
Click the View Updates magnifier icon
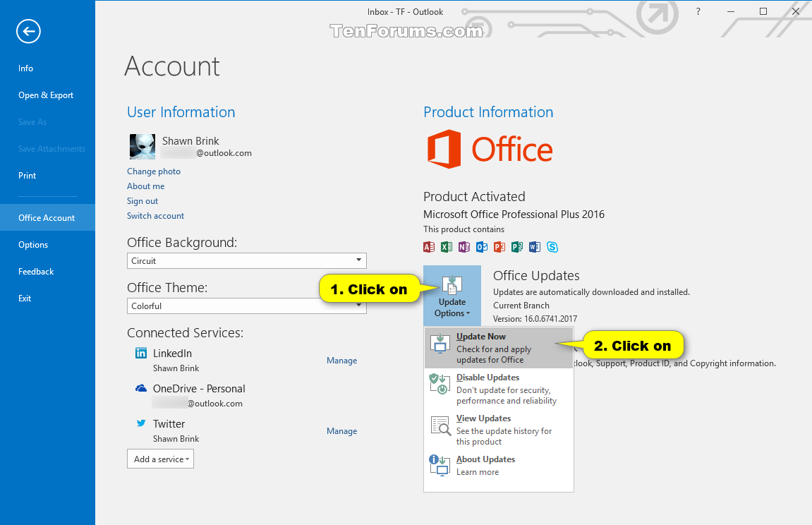441,425
